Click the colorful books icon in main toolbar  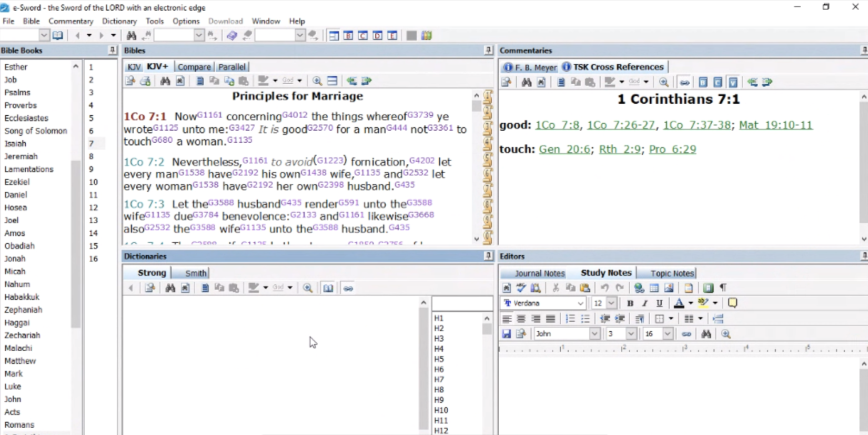[427, 35]
